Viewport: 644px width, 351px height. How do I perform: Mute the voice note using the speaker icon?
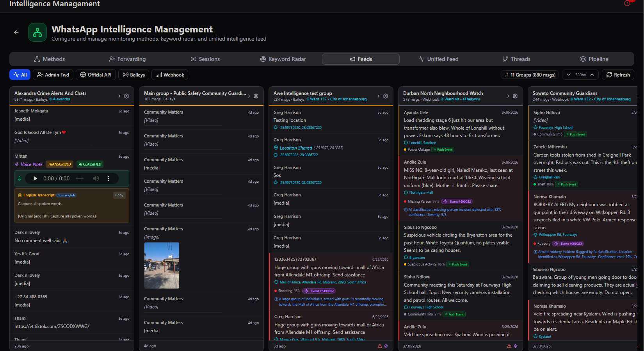tap(96, 178)
